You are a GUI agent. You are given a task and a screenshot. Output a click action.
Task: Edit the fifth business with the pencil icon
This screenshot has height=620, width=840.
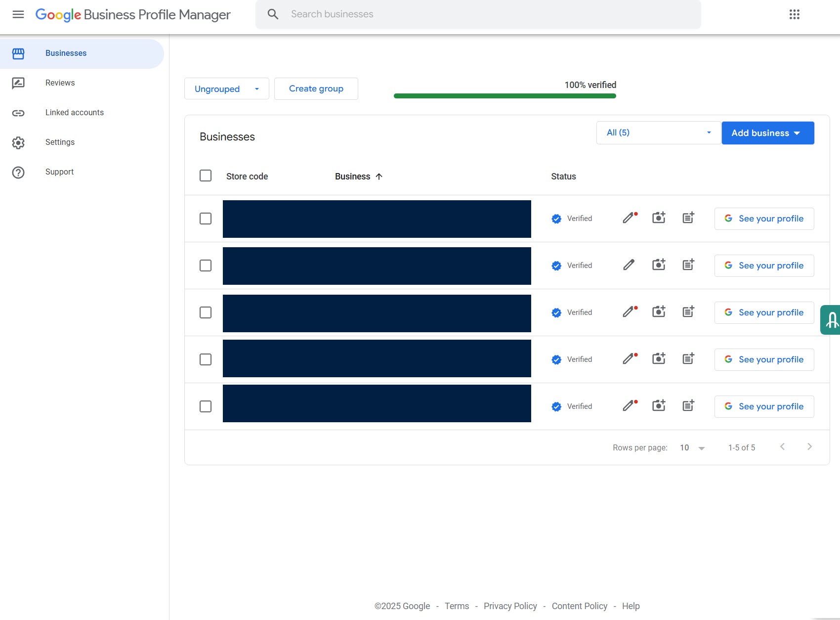click(x=629, y=406)
